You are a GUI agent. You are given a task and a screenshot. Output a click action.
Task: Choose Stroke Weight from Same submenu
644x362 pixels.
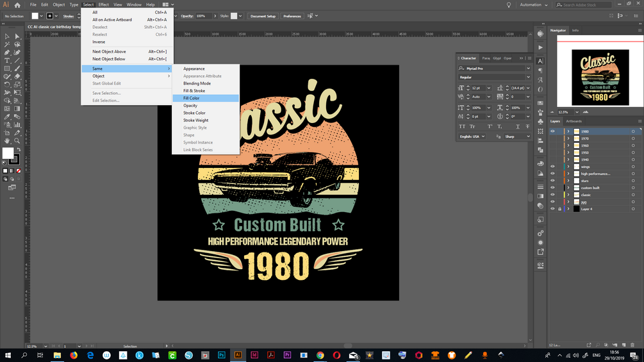point(206,120)
